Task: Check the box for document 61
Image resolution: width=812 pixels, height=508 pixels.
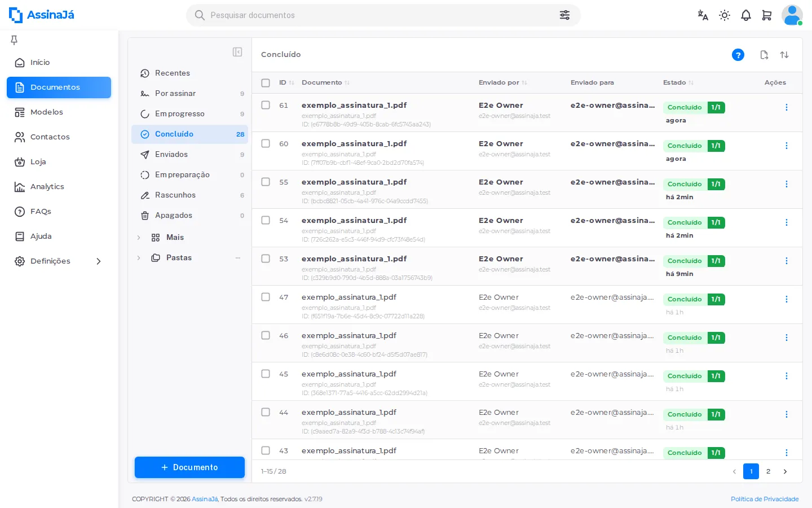Action: click(x=266, y=105)
